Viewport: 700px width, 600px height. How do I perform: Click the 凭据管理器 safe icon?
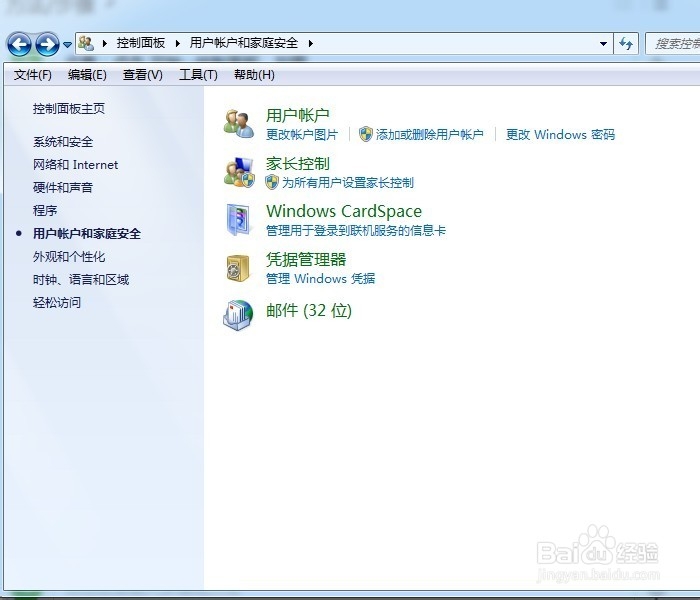[238, 268]
